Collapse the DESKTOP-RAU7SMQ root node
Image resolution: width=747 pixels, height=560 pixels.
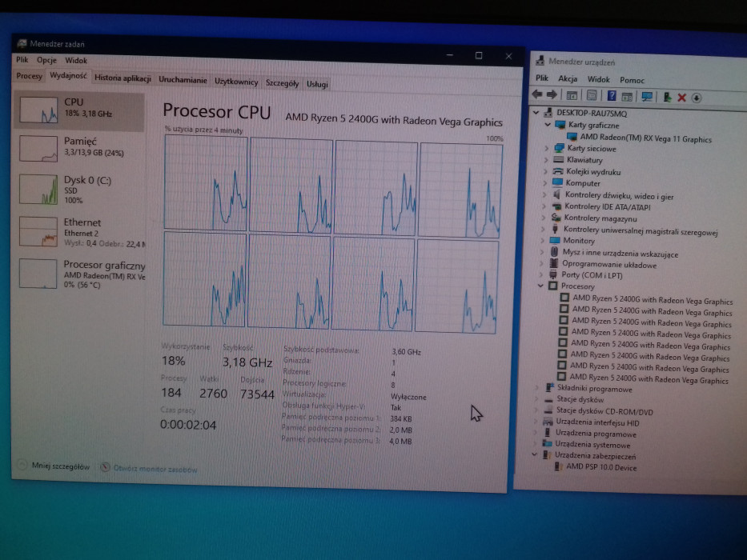[x=536, y=113]
